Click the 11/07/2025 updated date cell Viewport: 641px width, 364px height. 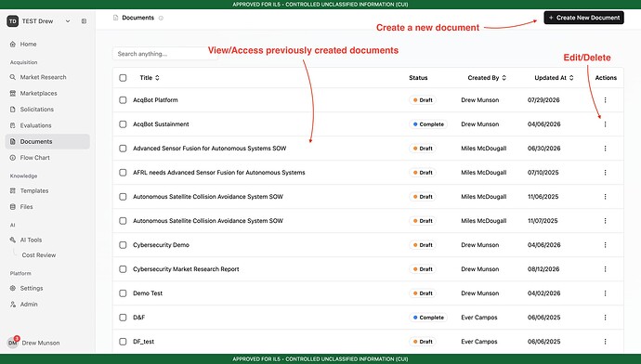click(x=543, y=221)
